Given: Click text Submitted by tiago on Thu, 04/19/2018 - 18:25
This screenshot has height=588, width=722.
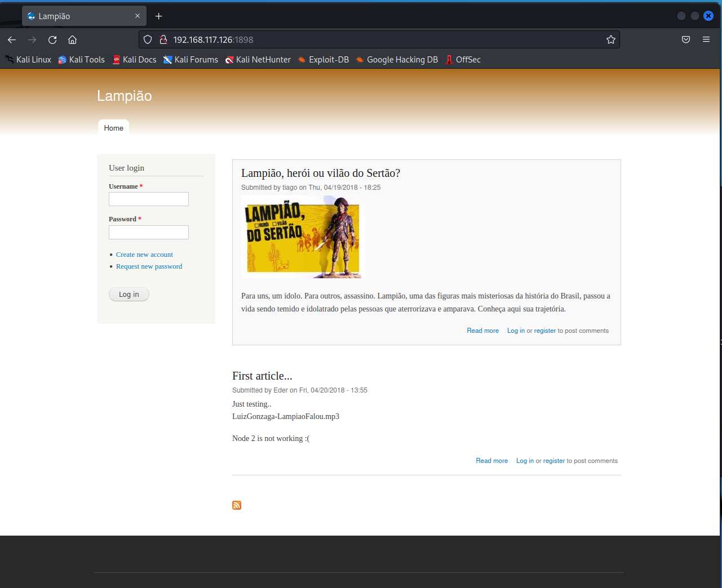Looking at the screenshot, I should tap(311, 188).
